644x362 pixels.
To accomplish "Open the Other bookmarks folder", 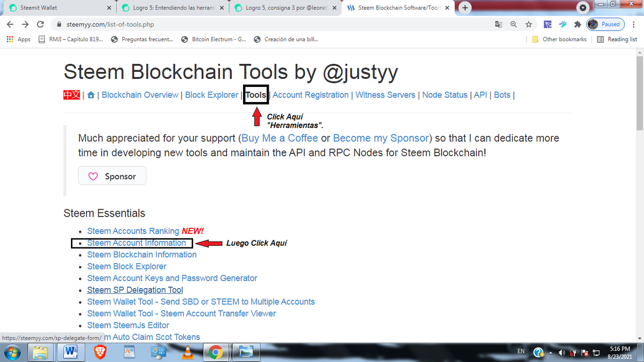I will click(559, 39).
